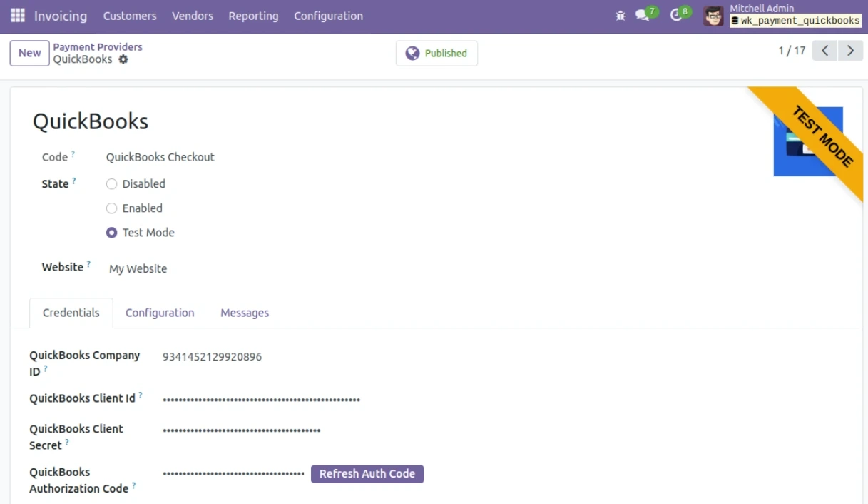The image size is (868, 504).
Task: Click the Refresh Auth Code button
Action: click(x=367, y=473)
